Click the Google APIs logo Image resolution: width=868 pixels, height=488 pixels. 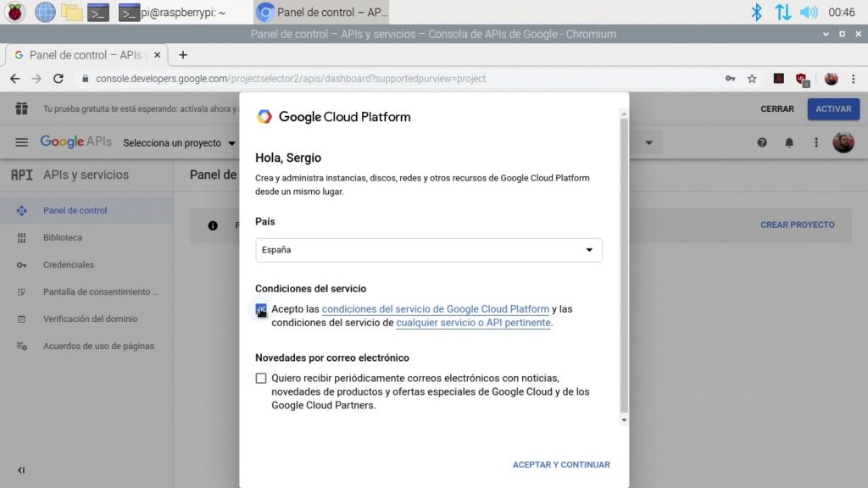[75, 141]
